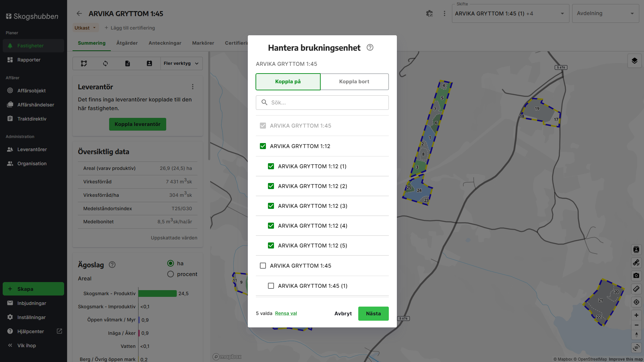Open Traktdirektiv in sidebar
Image resolution: width=644 pixels, height=362 pixels.
point(33,119)
